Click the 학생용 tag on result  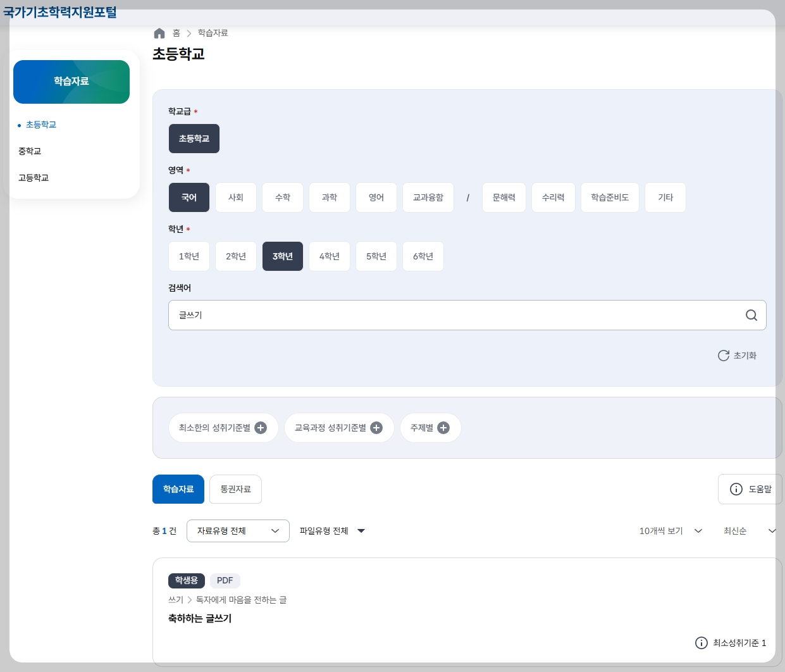187,580
